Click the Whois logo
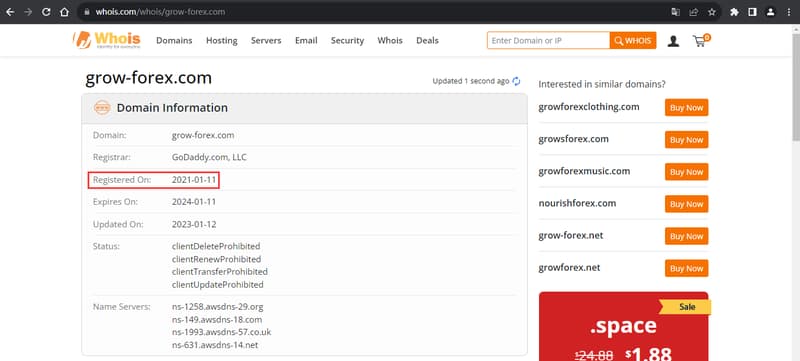Viewport: 800px width, 361px height. [x=107, y=40]
